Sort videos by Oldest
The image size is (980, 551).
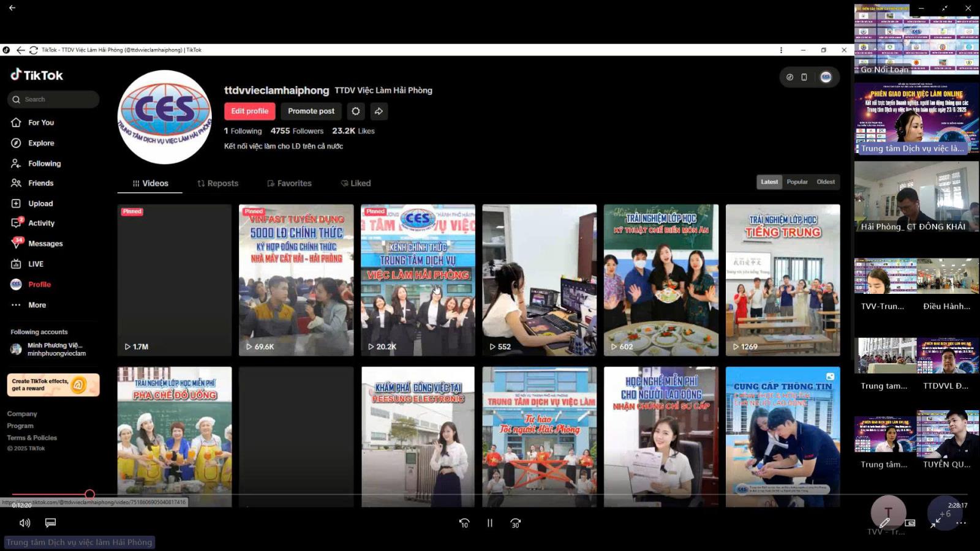coord(826,182)
